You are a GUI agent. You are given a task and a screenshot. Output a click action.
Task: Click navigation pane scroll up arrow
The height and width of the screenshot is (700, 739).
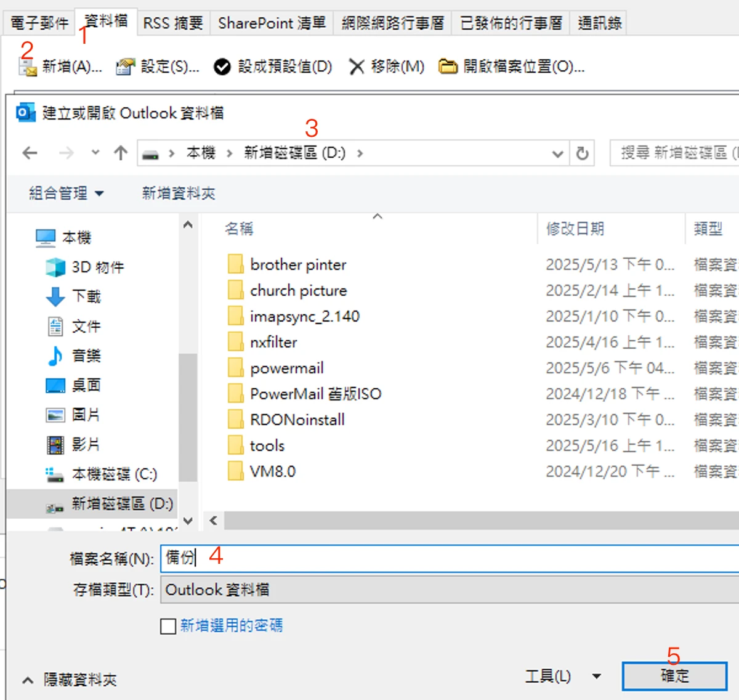pos(188,225)
